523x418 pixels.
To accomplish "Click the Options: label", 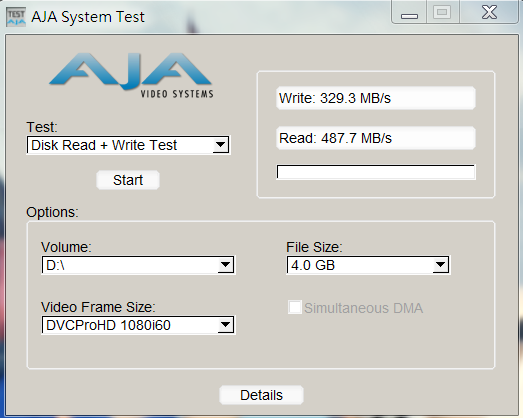I will coord(52,213).
